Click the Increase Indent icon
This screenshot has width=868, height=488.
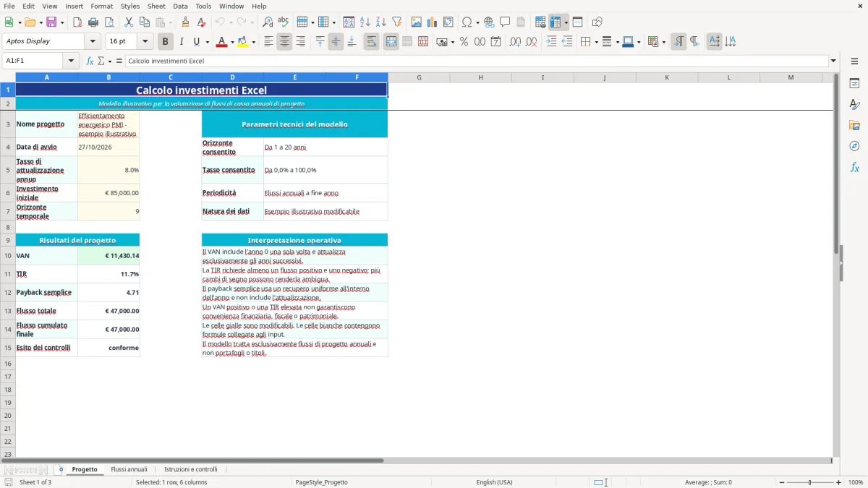point(551,42)
